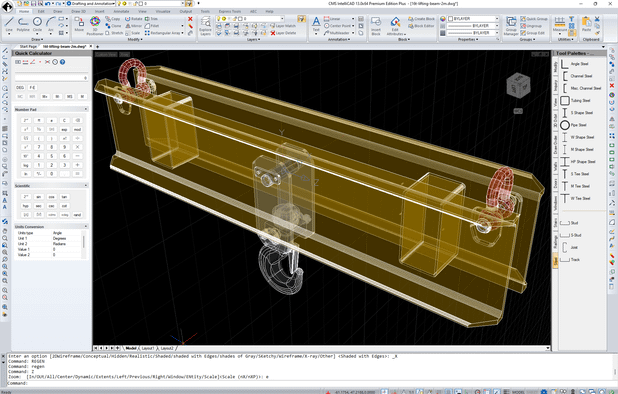Screen dimensions: 618x394
Task: Toggle F-E notation in calculator
Action: [32, 87]
